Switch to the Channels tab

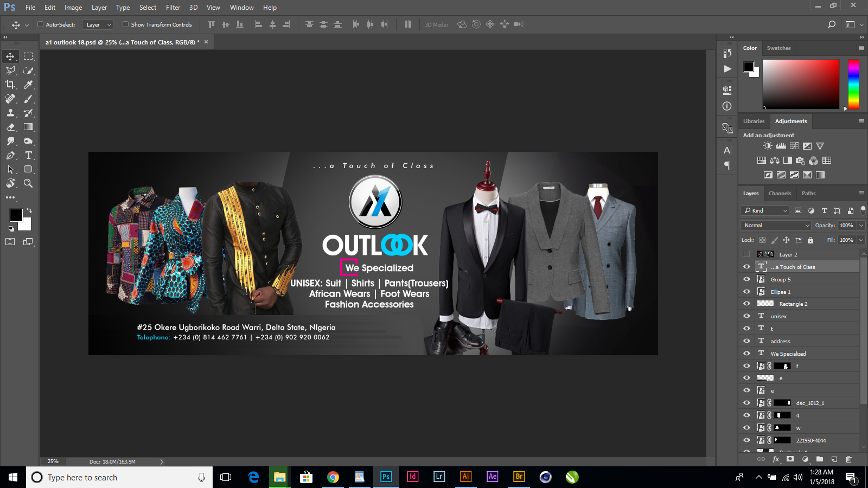coord(780,193)
